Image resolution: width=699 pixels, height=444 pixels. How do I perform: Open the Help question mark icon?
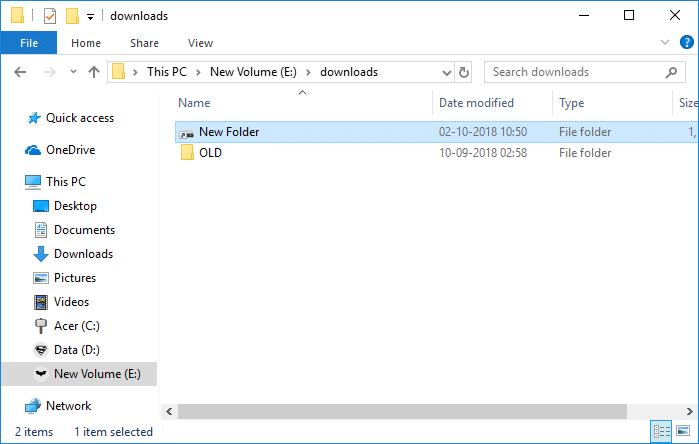[687, 42]
